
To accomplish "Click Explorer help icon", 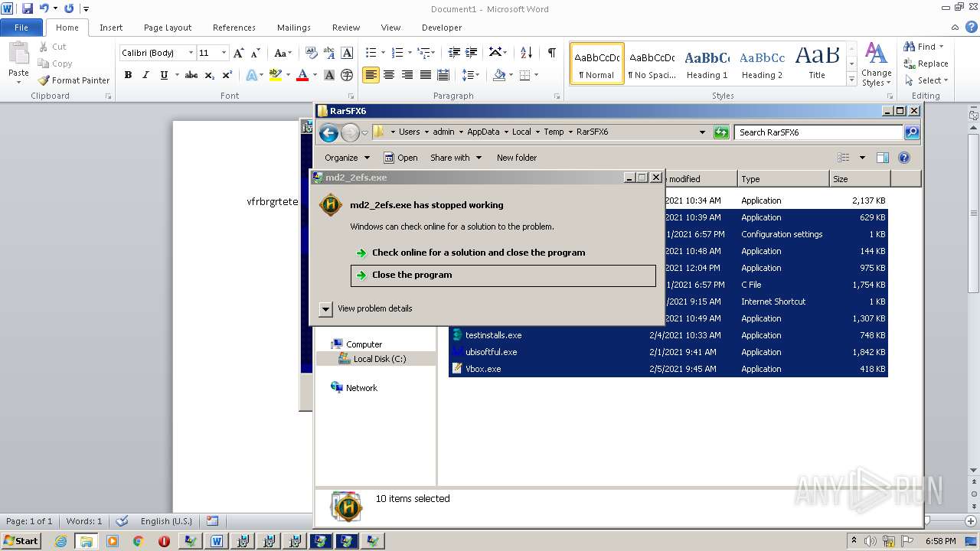I will [x=903, y=158].
